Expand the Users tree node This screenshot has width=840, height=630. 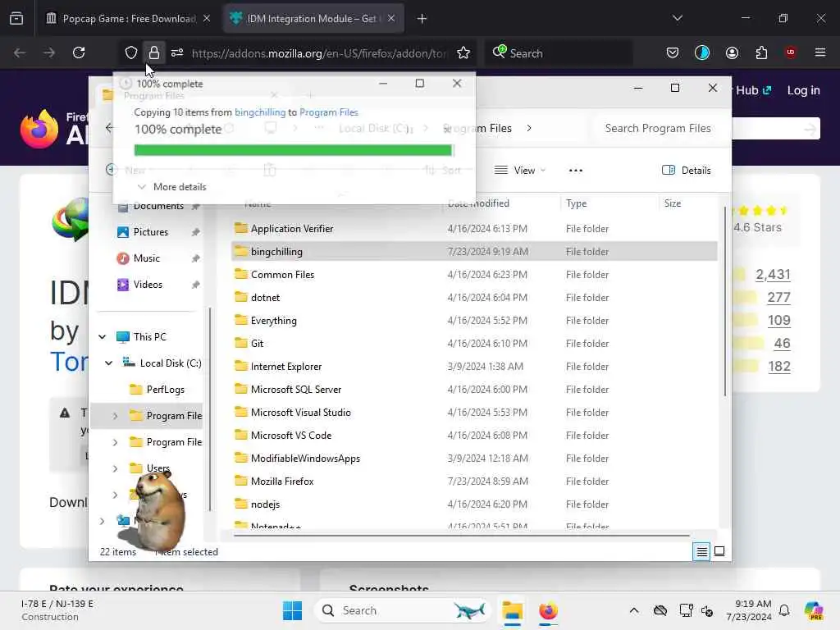115,468
